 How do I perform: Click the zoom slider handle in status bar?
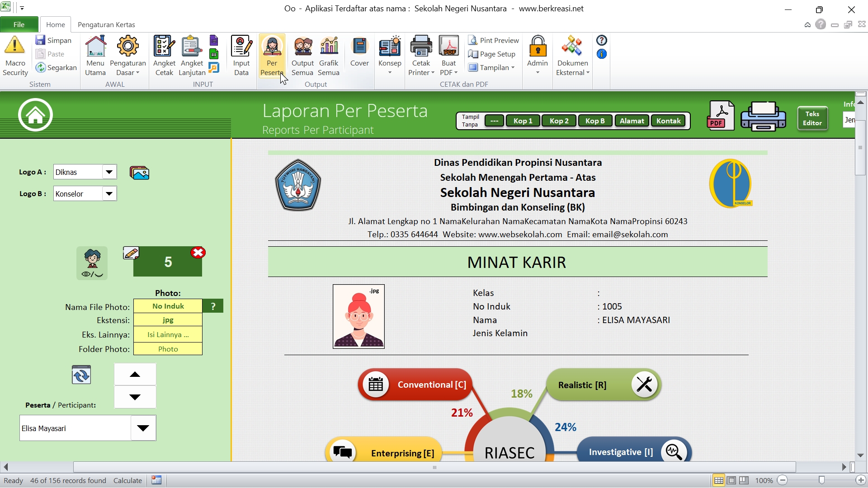pyautogui.click(x=821, y=480)
